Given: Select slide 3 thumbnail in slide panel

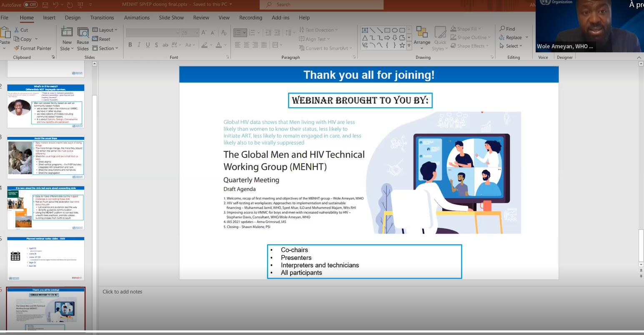Looking at the screenshot, I should 45,158.
